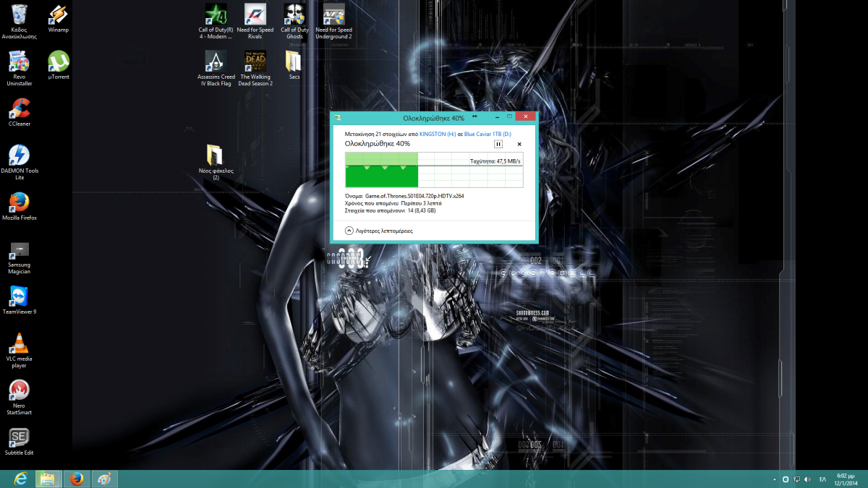Open File Explorer taskbar button

tap(48, 479)
